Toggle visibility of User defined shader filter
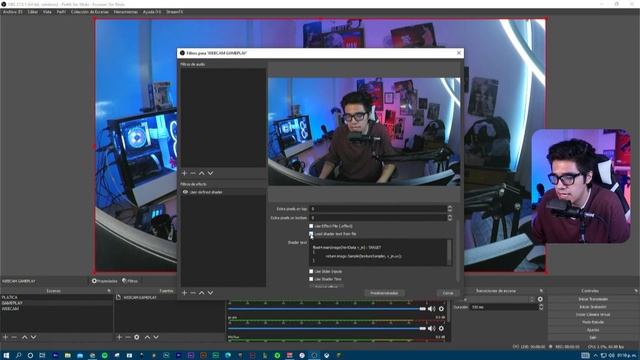The width and height of the screenshot is (640, 360). pos(185,192)
